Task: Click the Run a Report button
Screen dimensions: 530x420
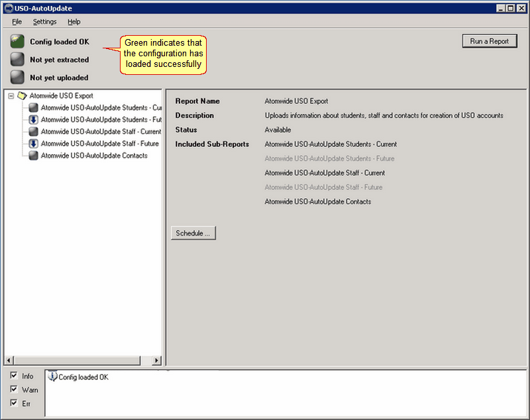Action: click(490, 41)
